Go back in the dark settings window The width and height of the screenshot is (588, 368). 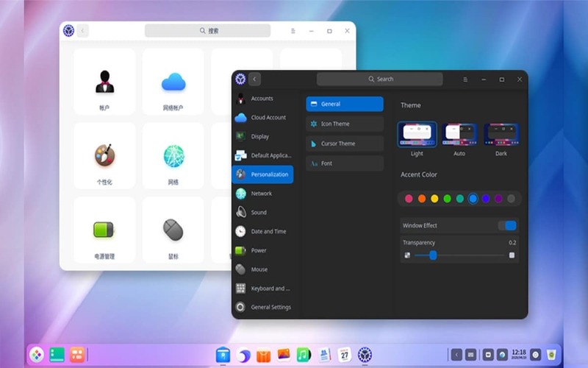coord(254,79)
